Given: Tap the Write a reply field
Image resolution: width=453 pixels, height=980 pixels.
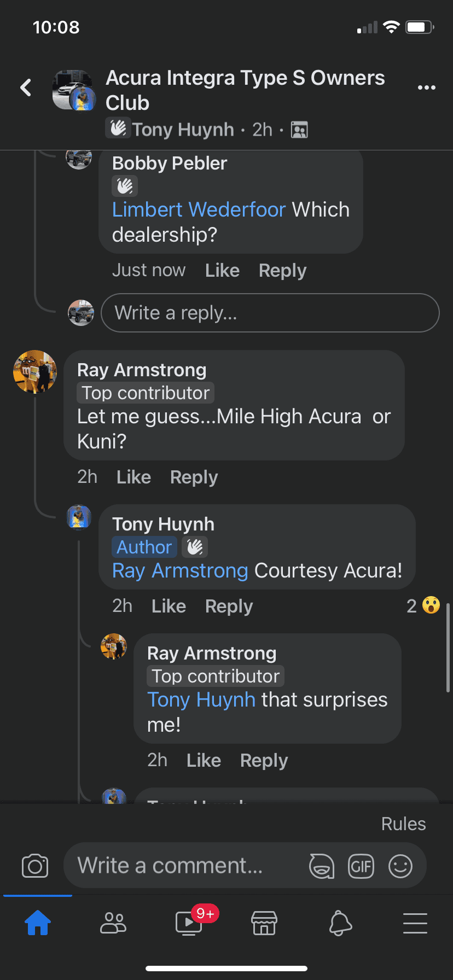Looking at the screenshot, I should (270, 313).
